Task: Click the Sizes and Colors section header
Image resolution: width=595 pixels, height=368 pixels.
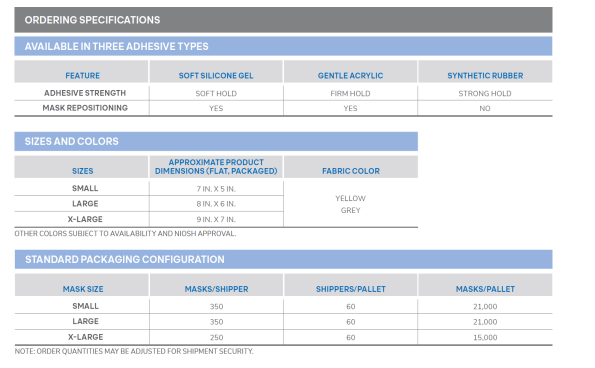Action: coord(216,142)
